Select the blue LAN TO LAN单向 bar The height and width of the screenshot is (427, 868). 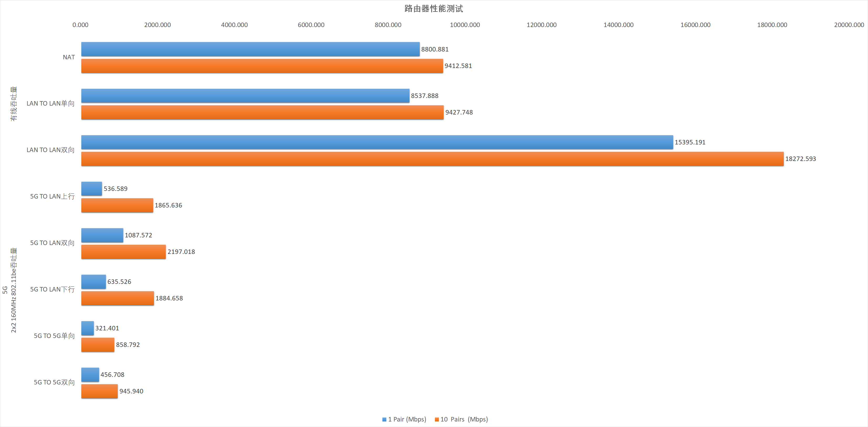point(245,96)
